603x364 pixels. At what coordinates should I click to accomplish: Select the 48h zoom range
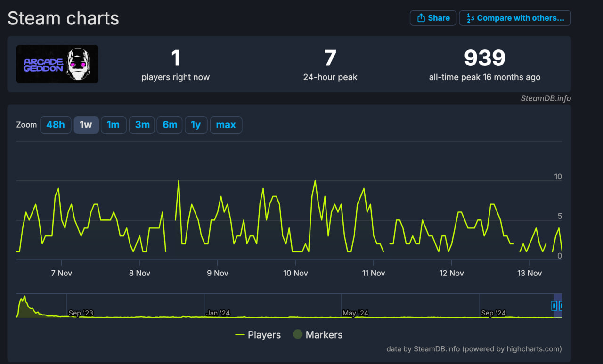click(56, 125)
